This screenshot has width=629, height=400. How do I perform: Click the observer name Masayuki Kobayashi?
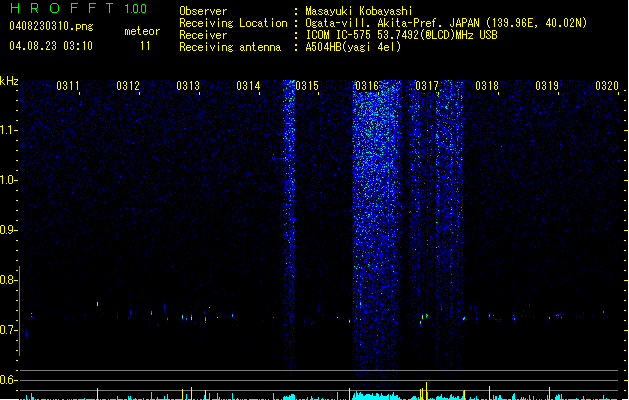click(359, 11)
